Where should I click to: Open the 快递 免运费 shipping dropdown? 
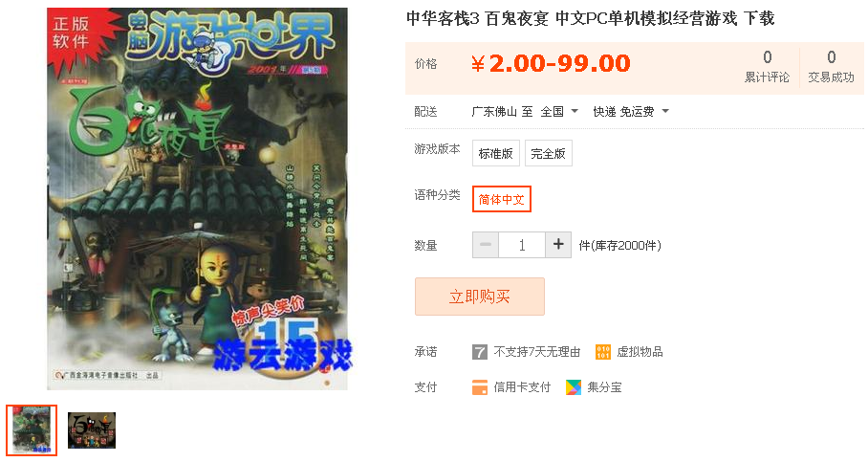click(631, 111)
